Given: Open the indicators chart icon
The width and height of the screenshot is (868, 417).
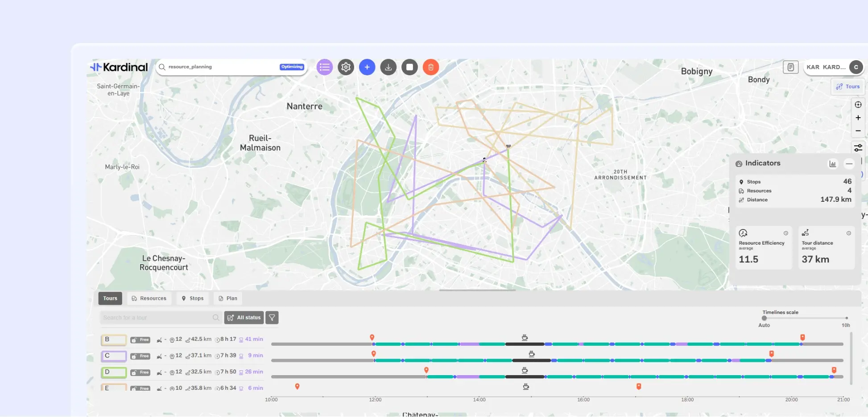Looking at the screenshot, I should coord(833,164).
